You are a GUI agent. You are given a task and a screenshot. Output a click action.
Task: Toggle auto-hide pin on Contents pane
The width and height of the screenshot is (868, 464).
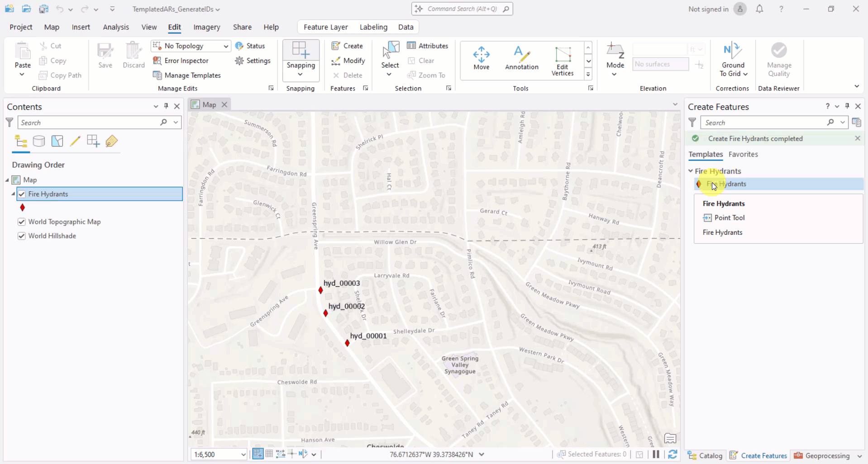[x=166, y=106]
